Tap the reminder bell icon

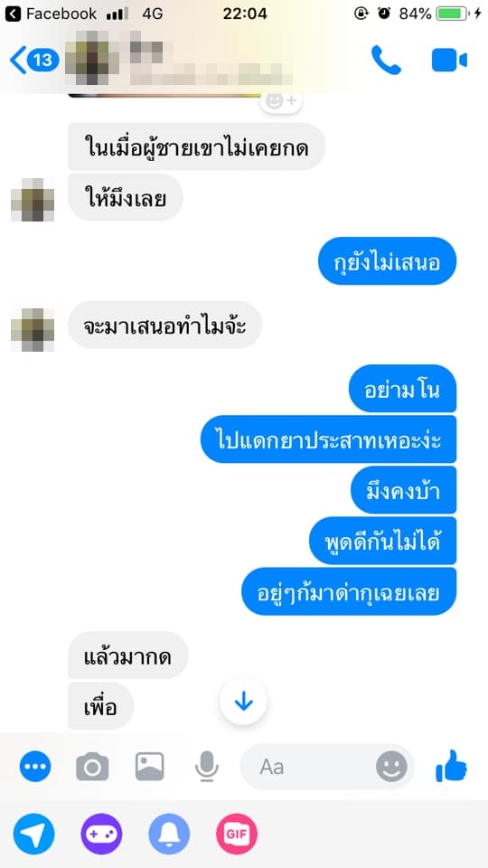(x=169, y=835)
